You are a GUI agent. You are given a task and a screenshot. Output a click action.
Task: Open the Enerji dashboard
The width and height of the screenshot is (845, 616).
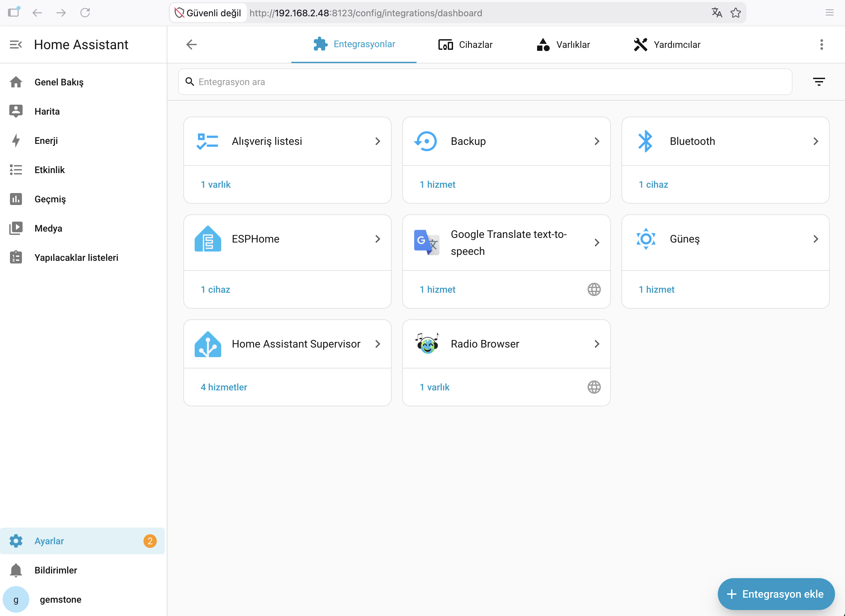pos(82,141)
